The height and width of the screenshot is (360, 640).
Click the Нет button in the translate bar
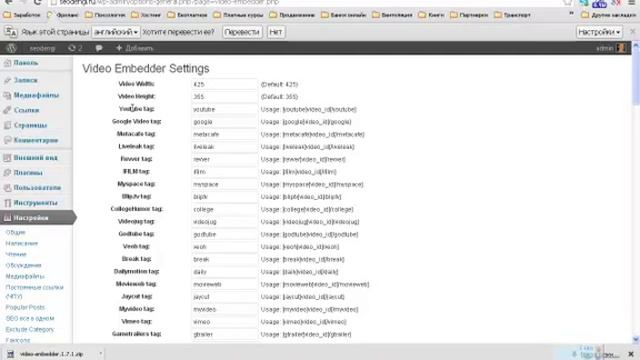pyautogui.click(x=276, y=32)
